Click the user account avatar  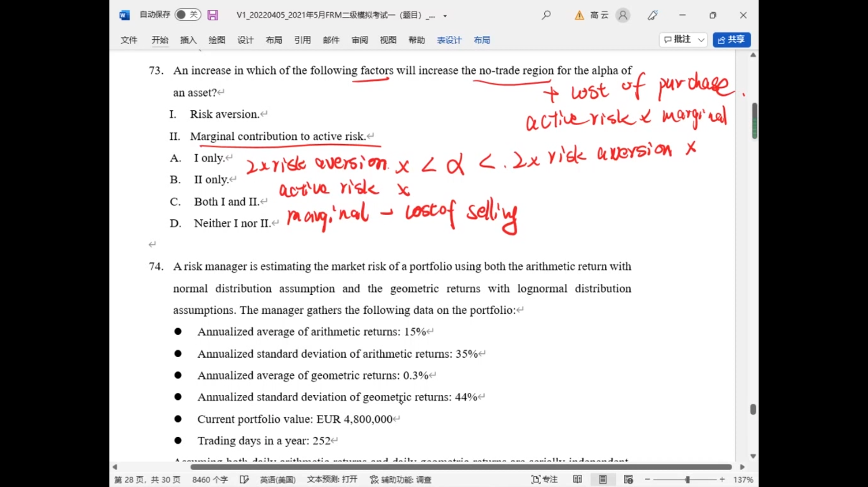[x=623, y=15]
